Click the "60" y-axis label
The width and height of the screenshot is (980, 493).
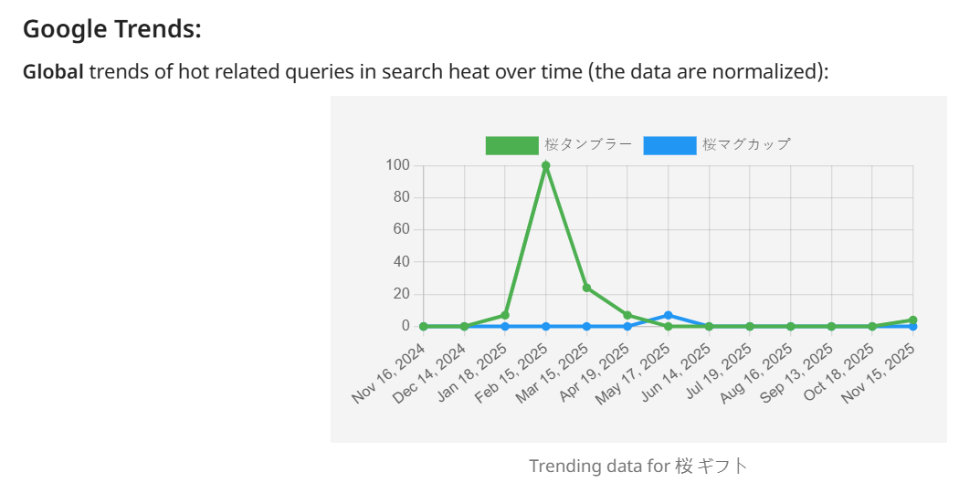(x=402, y=229)
